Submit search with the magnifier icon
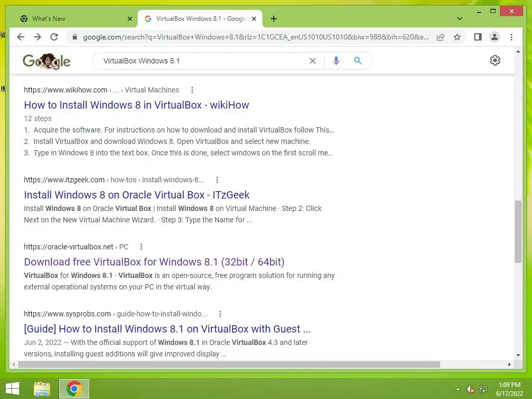The height and width of the screenshot is (399, 532). coord(357,61)
